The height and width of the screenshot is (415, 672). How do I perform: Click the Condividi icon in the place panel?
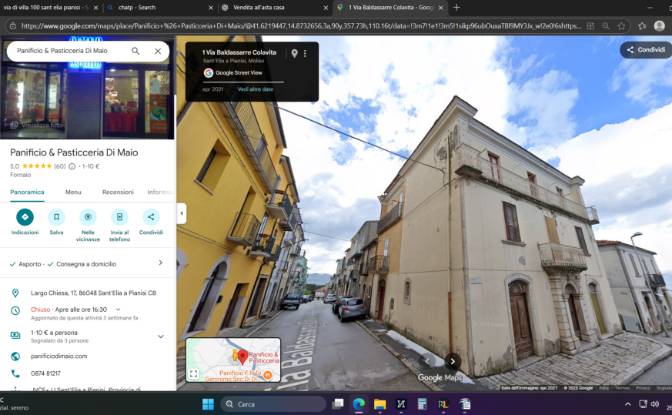[151, 217]
